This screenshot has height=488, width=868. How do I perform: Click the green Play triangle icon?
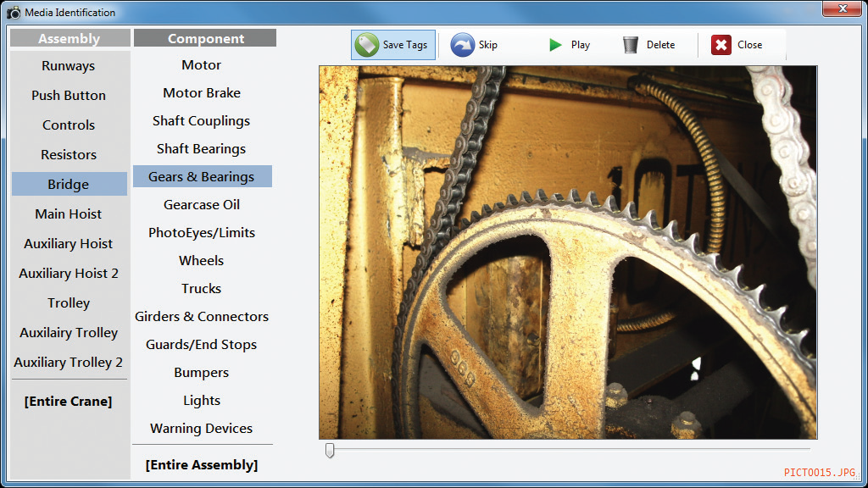pyautogui.click(x=555, y=45)
